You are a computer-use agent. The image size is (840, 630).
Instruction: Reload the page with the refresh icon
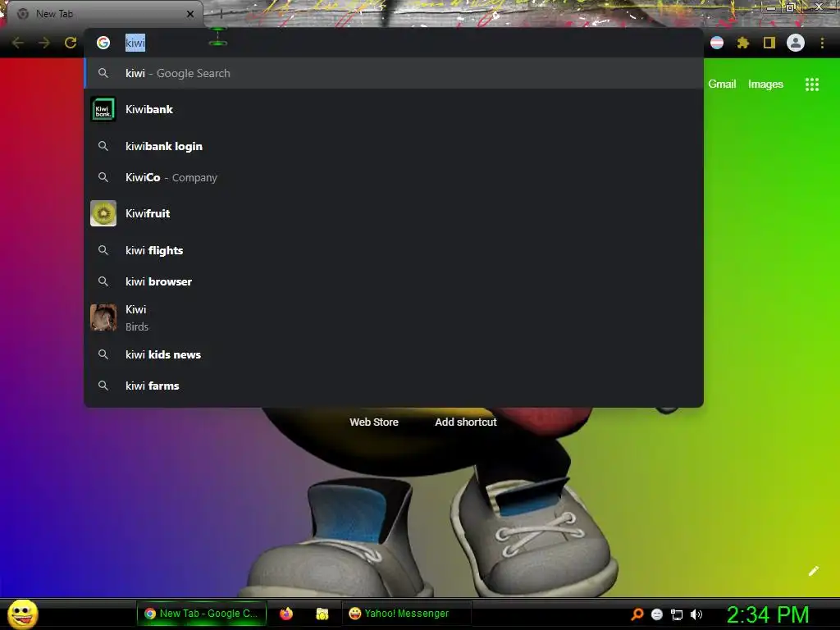[x=71, y=43]
